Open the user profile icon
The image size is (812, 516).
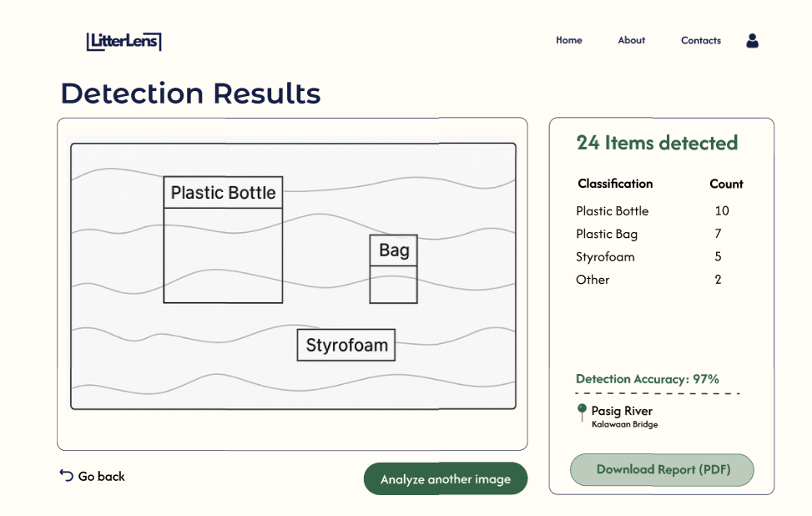point(752,40)
